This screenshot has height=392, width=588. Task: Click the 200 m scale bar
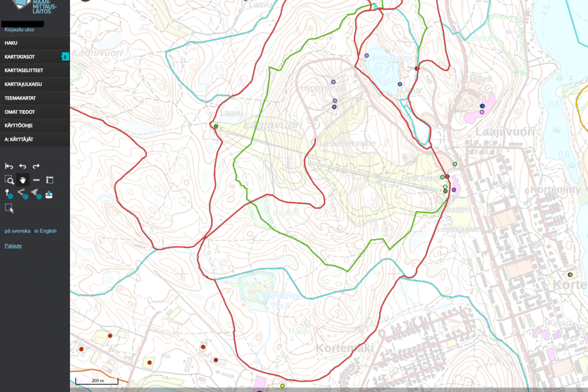click(97, 381)
